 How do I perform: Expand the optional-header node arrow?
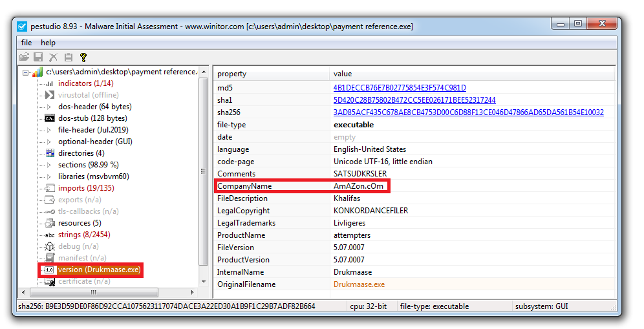click(x=49, y=142)
